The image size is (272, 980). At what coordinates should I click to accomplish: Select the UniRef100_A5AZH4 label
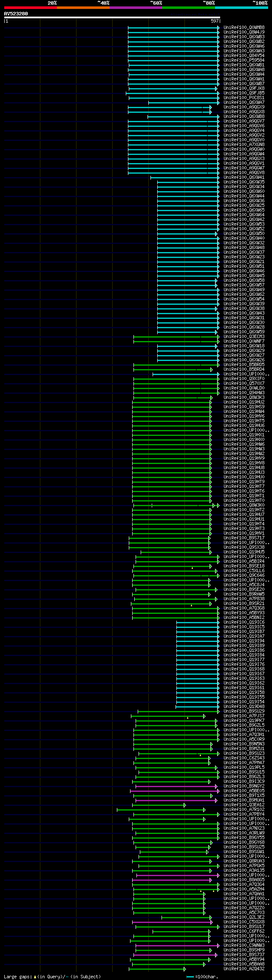click(x=244, y=889)
